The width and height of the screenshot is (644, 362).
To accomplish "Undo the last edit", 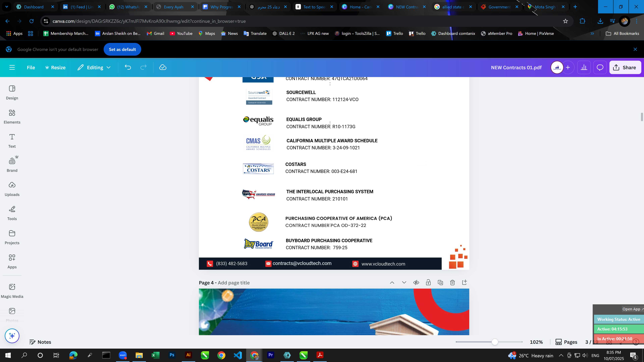I will tap(128, 67).
